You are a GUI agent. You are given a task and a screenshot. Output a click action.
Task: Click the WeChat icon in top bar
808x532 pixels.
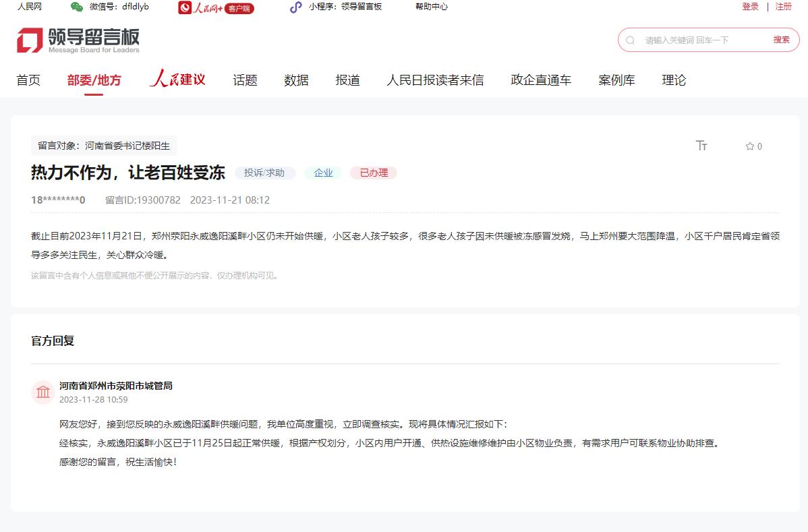(77, 7)
